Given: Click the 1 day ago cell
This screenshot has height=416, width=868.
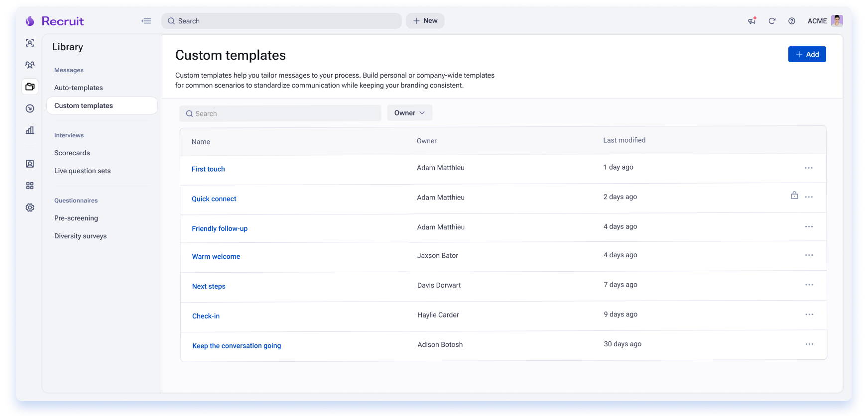Looking at the screenshot, I should [619, 167].
